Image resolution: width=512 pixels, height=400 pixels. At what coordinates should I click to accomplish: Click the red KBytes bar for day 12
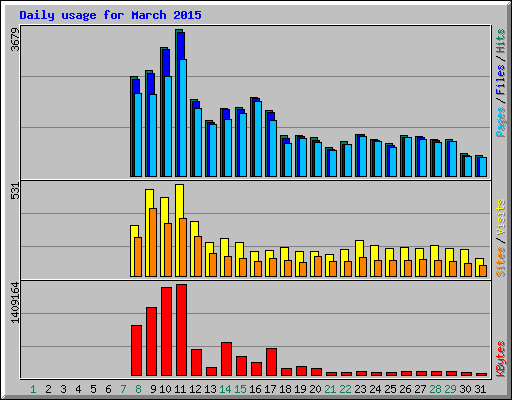tap(197, 363)
